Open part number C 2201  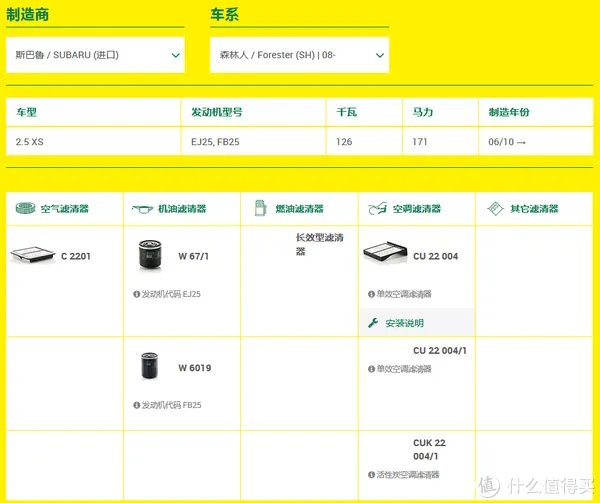(76, 256)
